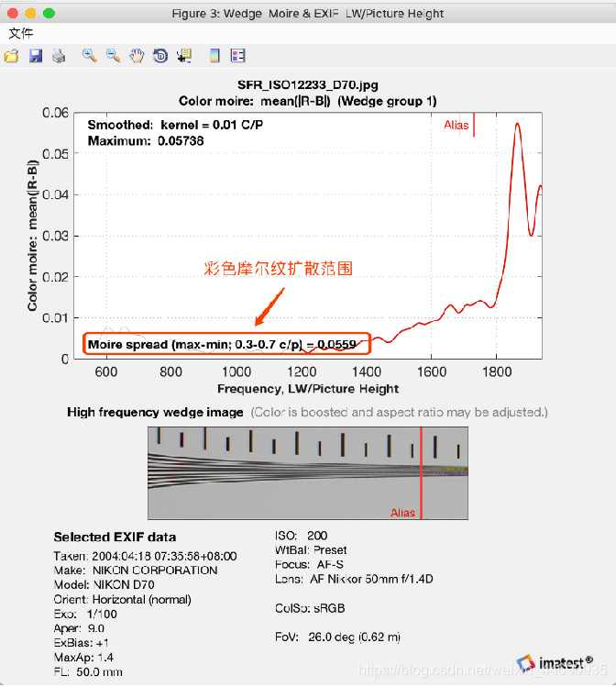The width and height of the screenshot is (616, 687).
Task: Click the 'FoV: 26.0 deg' entry
Action: (x=337, y=637)
